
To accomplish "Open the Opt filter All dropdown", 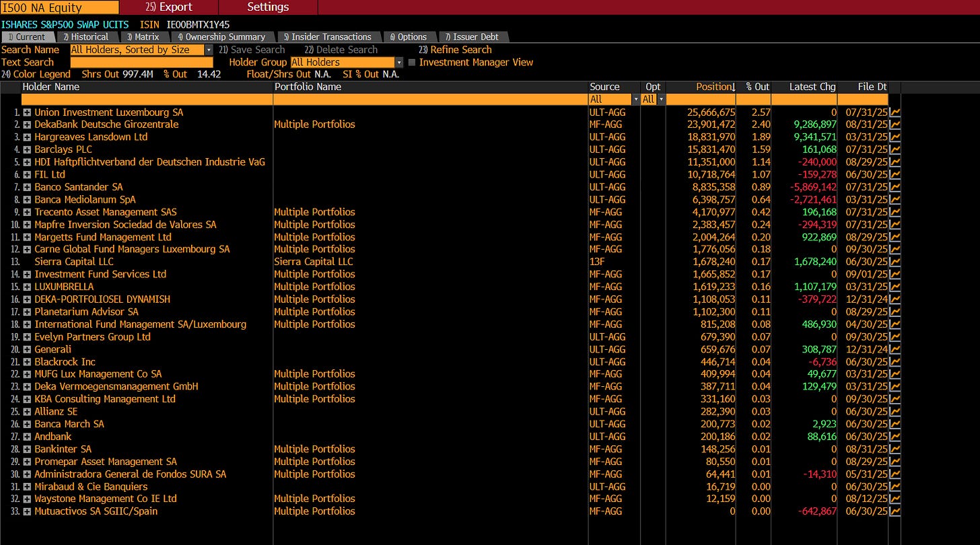I will (x=661, y=100).
